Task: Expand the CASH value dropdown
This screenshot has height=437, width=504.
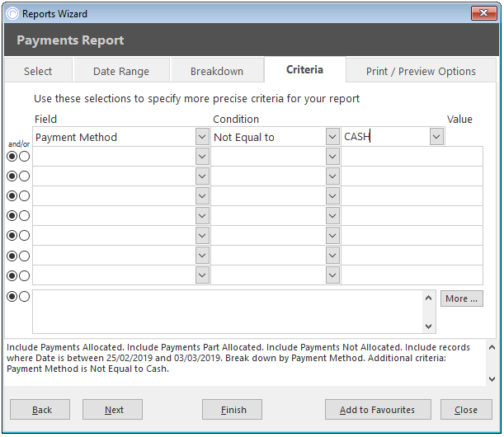Action: [x=436, y=137]
